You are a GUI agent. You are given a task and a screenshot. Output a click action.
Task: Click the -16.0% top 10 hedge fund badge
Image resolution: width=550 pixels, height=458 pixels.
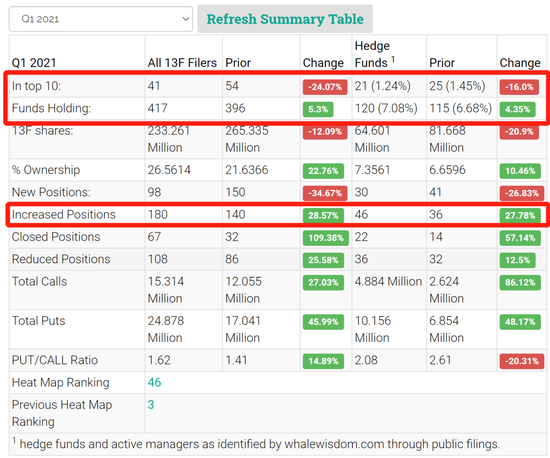point(519,87)
